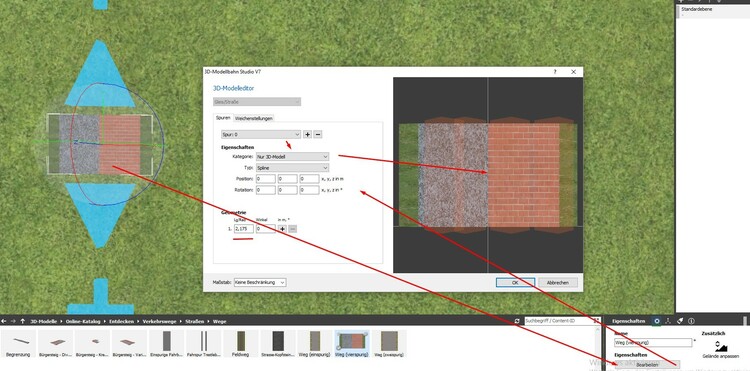Navigate to Wege in breadcrumb
Image resolution: width=750 pixels, height=371 pixels.
(x=220, y=321)
